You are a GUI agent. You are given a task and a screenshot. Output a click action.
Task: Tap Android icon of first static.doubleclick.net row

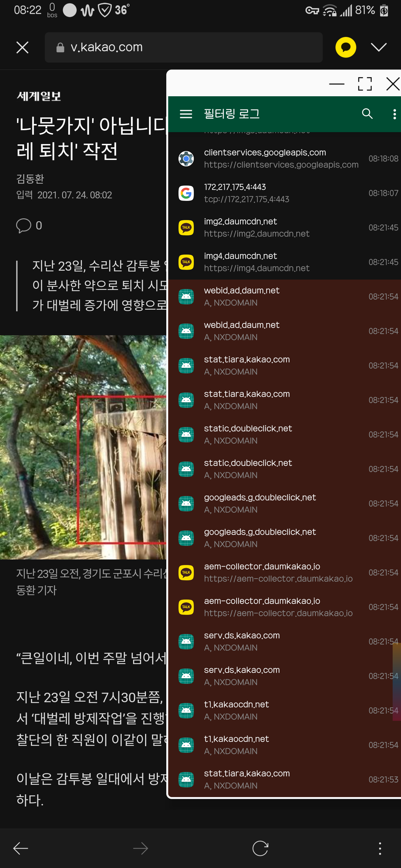(x=186, y=435)
